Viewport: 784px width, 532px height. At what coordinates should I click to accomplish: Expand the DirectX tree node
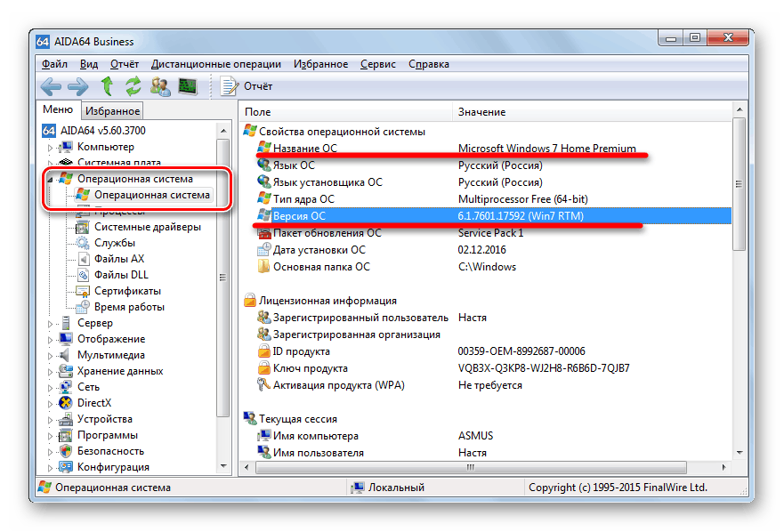(50, 404)
